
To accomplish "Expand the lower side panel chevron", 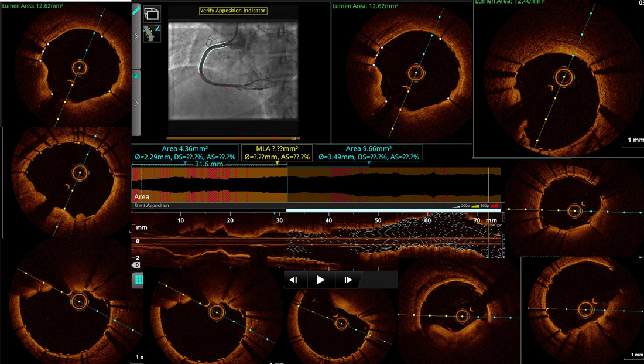I will pos(136,103).
